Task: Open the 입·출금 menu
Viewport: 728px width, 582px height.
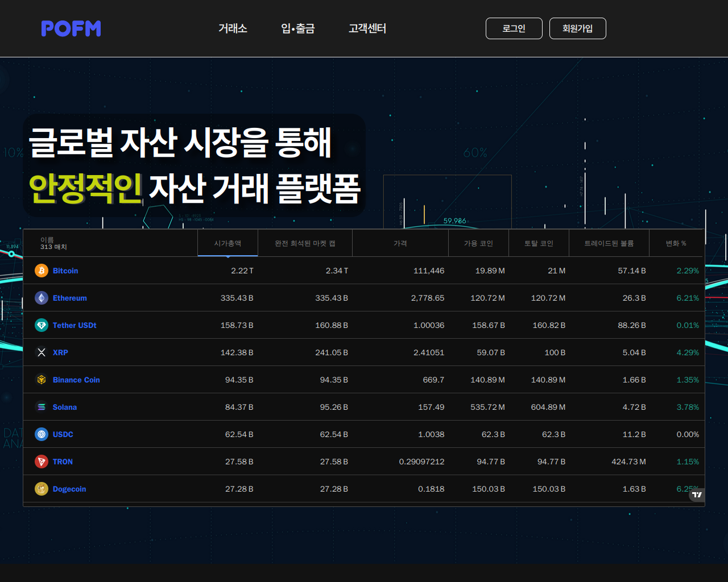Action: coord(298,28)
